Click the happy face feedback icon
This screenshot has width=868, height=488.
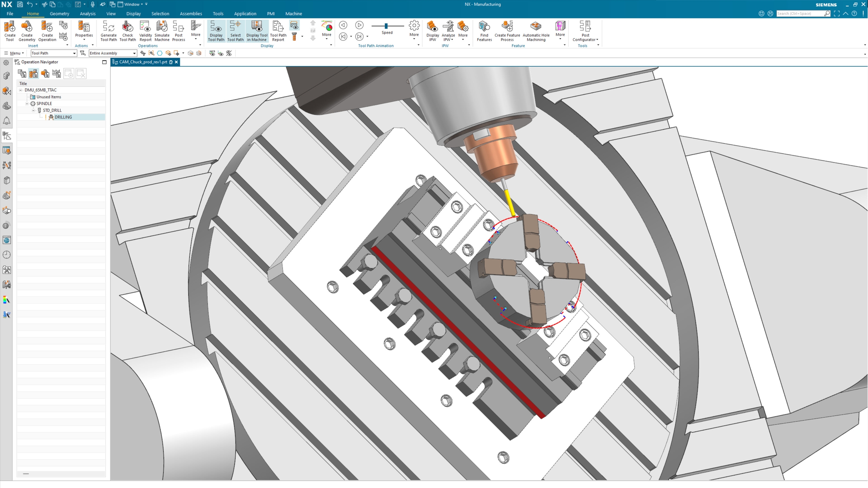pyautogui.click(x=761, y=14)
